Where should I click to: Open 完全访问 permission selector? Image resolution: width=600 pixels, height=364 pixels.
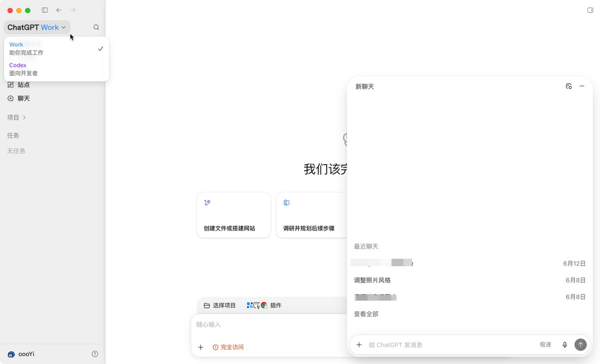[228, 347]
